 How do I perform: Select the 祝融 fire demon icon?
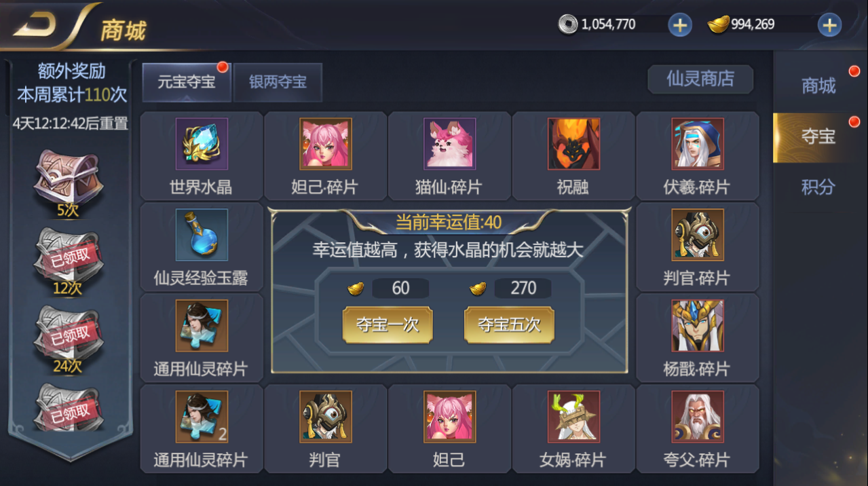click(x=573, y=144)
